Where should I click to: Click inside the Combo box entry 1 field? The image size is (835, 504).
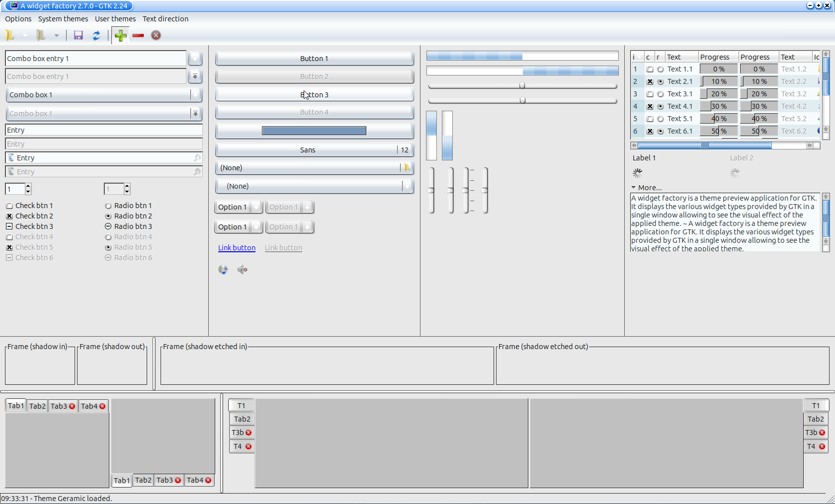pyautogui.click(x=94, y=58)
